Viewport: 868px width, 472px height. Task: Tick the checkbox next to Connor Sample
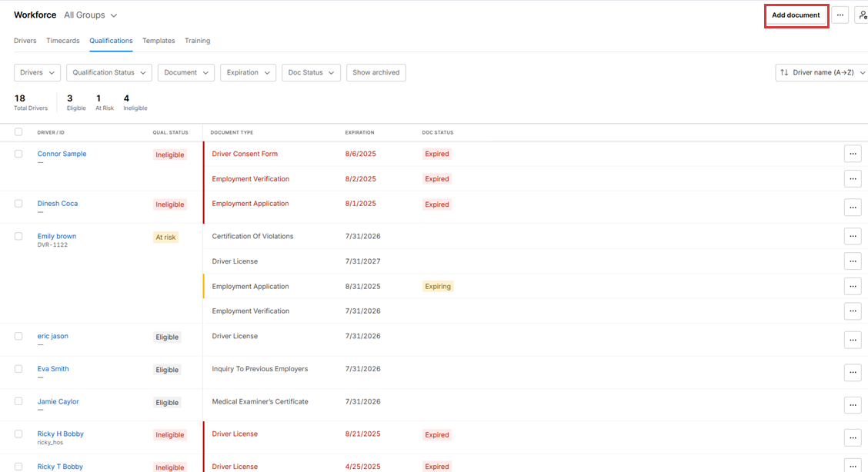[18, 154]
